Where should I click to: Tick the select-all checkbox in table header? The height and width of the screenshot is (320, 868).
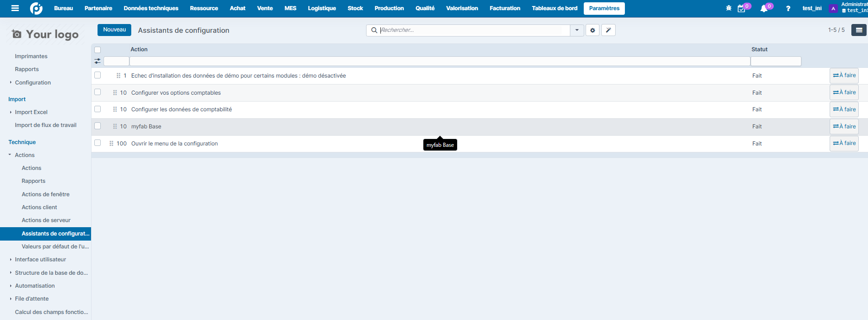click(x=98, y=50)
